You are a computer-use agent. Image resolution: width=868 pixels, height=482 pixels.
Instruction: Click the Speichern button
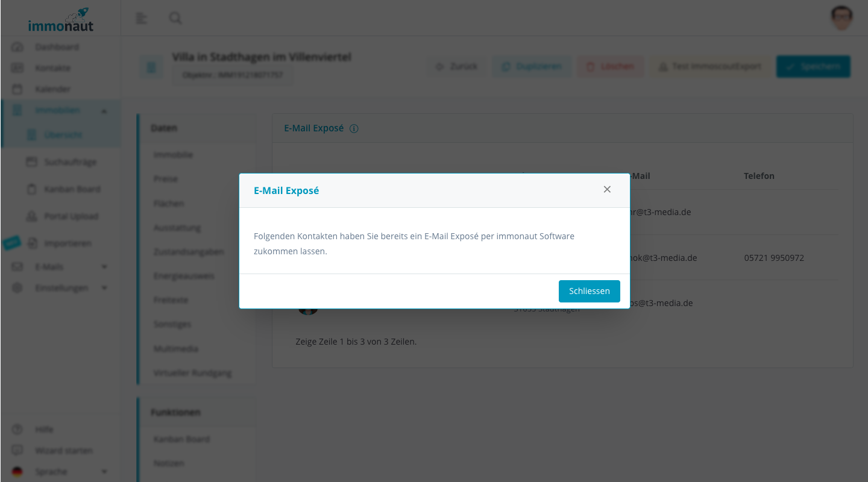click(x=813, y=66)
